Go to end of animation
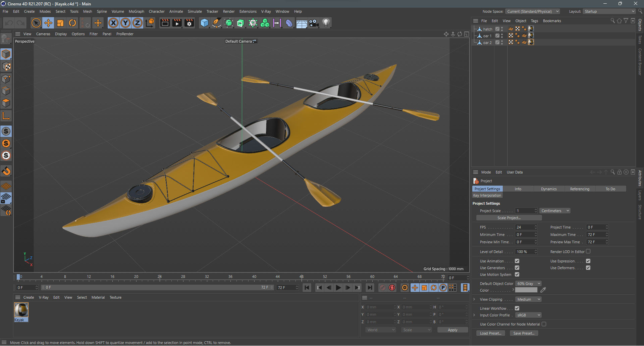 [370, 288]
